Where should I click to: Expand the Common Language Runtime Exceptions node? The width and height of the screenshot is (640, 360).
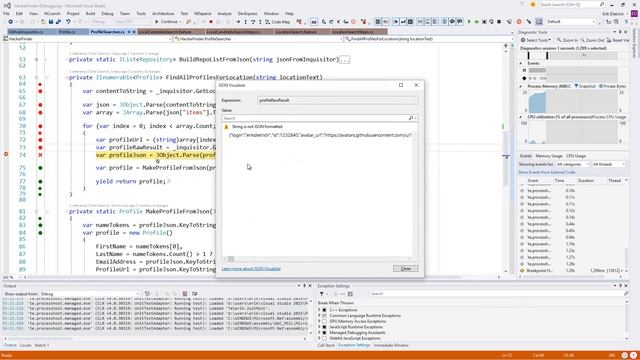[320, 316]
